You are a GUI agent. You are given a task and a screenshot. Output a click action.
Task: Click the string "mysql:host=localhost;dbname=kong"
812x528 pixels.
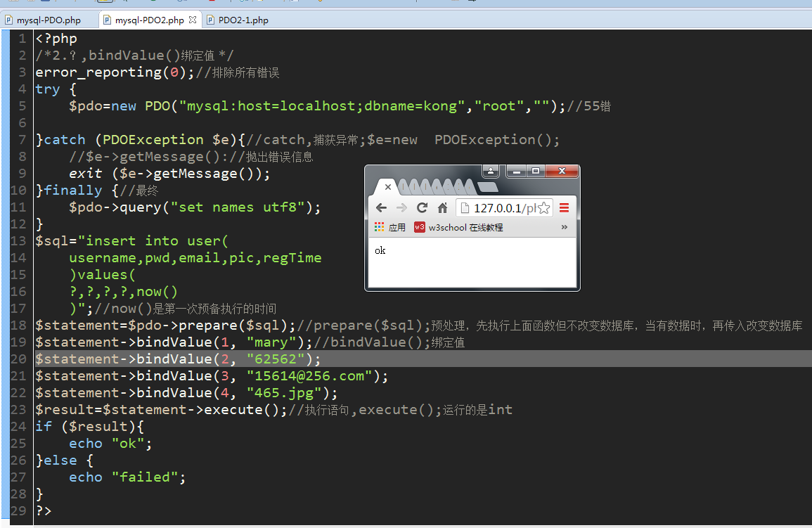click(321, 106)
